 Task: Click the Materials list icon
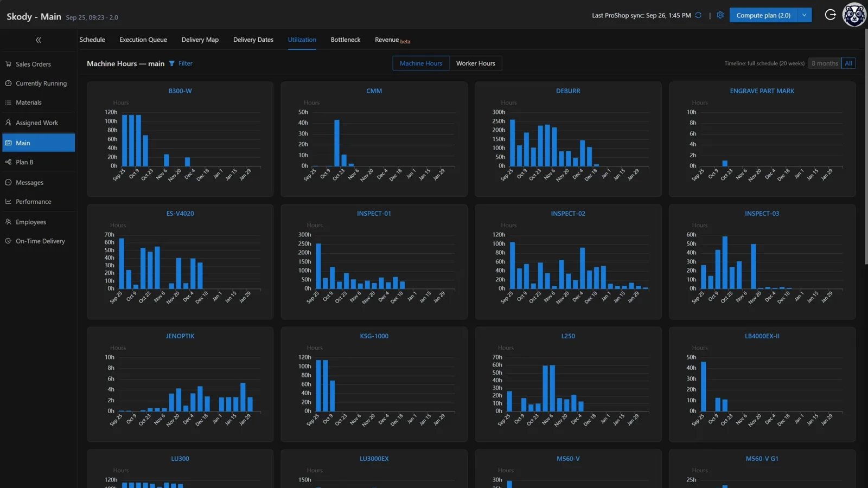8,102
